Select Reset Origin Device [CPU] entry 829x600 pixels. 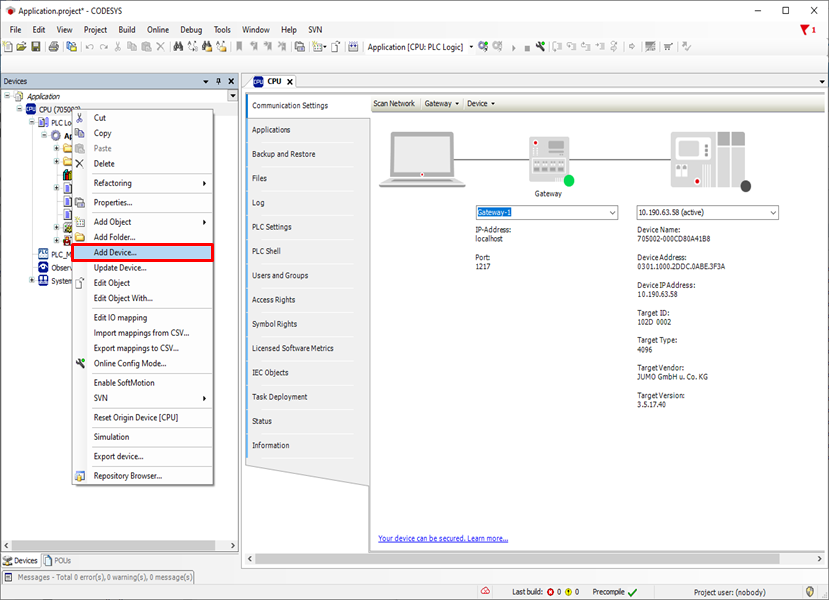(142, 417)
